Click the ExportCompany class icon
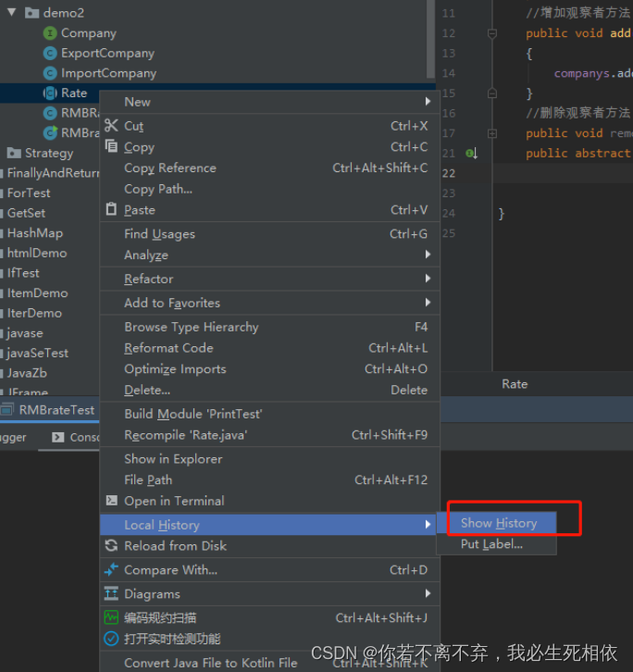This screenshot has height=672, width=633. pyautogui.click(x=50, y=53)
